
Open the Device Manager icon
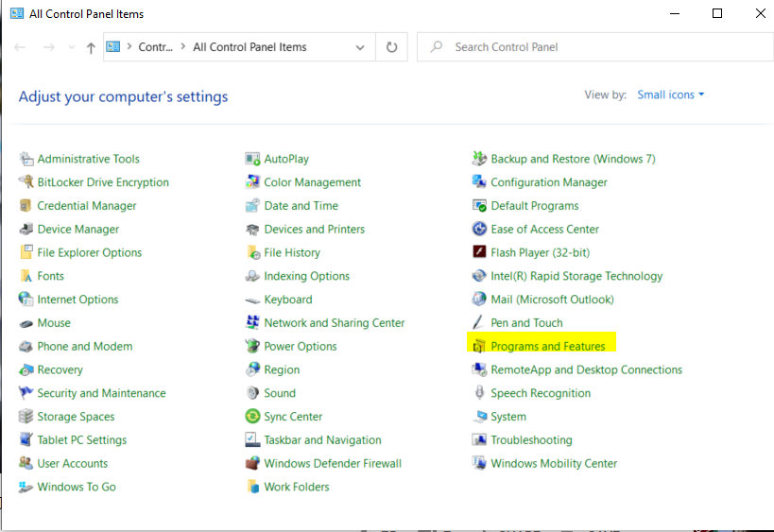click(x=26, y=230)
